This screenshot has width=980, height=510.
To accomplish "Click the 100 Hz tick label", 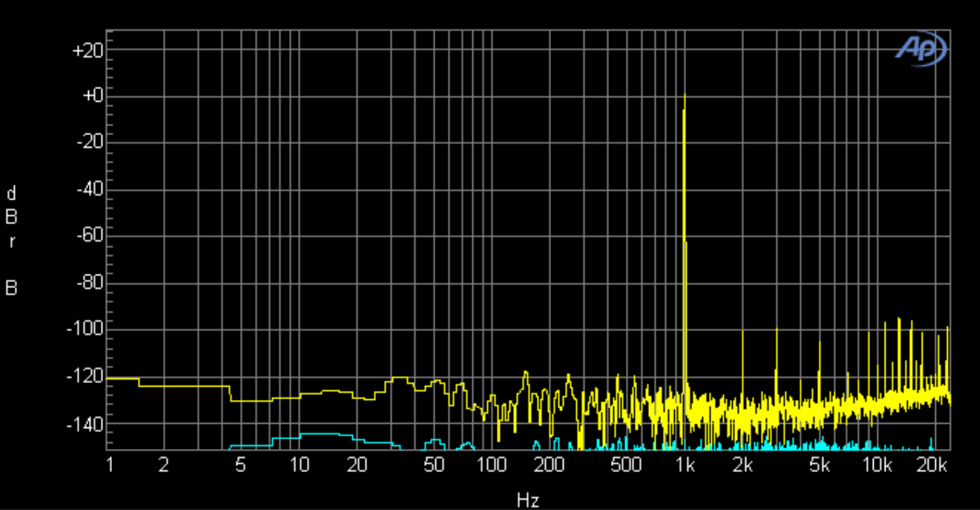I will click(x=491, y=466).
